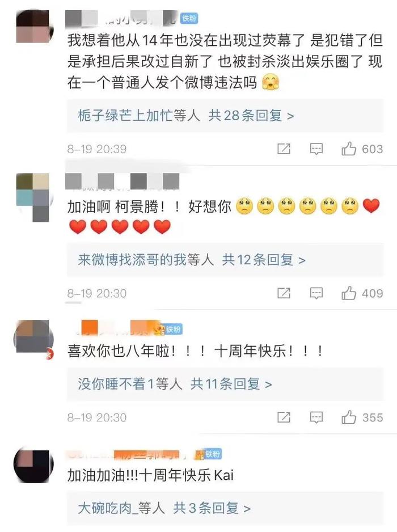Image resolution: width=397 pixels, height=532 pixels.
Task: Open avatar of 十周年快乐 Kai commenter
Action: tap(33, 465)
